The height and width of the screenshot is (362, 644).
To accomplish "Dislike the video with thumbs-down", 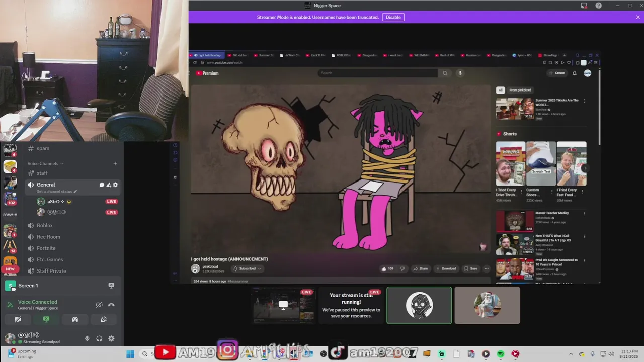I will tap(402, 268).
